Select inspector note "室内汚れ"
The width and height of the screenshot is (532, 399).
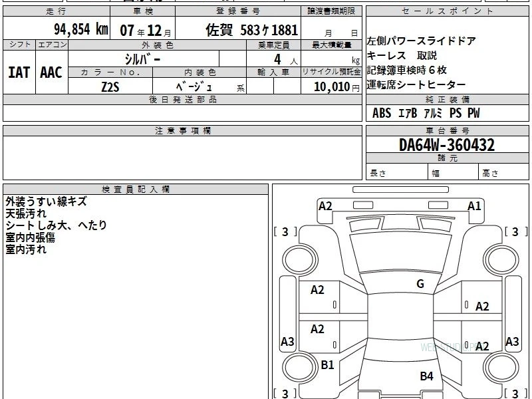26,250
